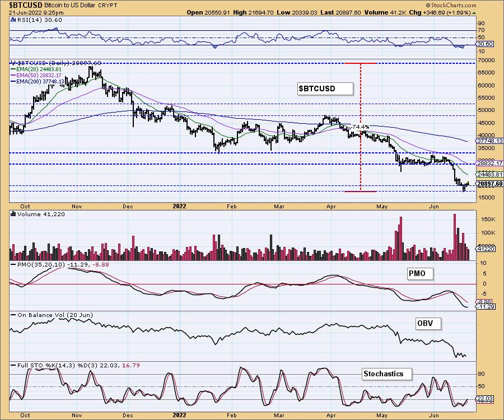
Task: Click the red horizontal bottom marker near 17500
Action: coord(360,192)
